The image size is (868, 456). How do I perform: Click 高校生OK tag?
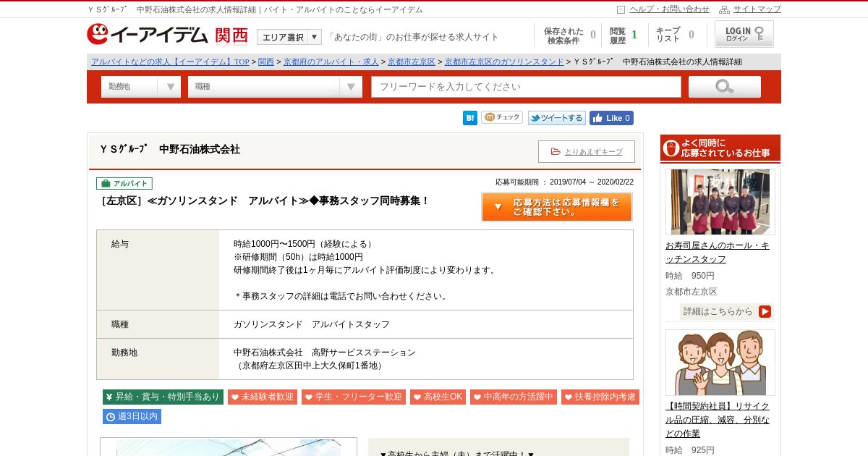pos(438,397)
